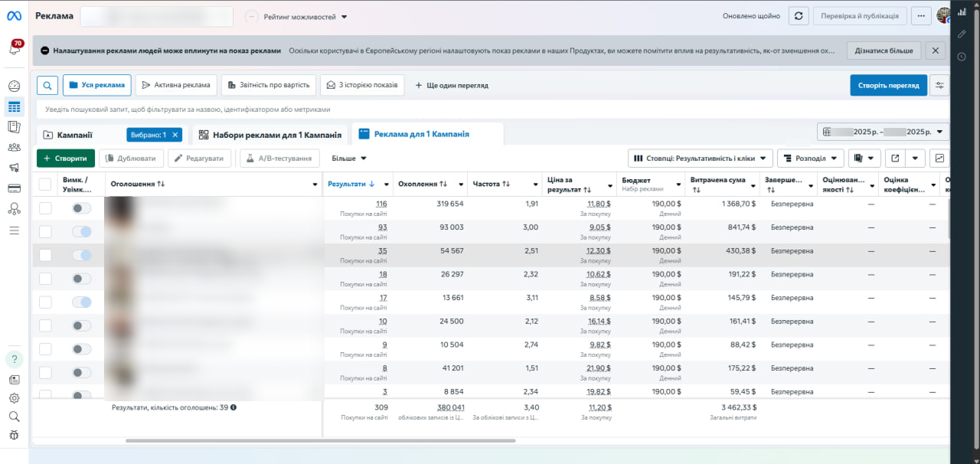Tick the select-all checkbox in table header

pos(45,184)
